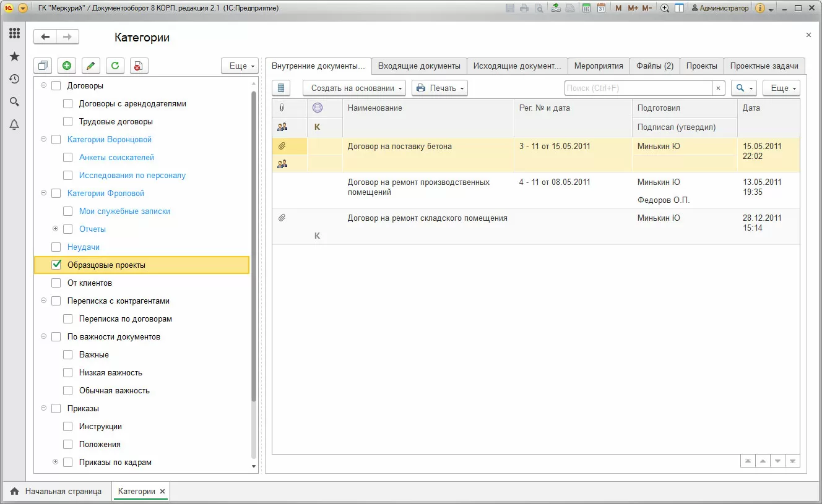This screenshot has width=822, height=504.
Task: Open the info help icon
Action: pyautogui.click(x=761, y=8)
